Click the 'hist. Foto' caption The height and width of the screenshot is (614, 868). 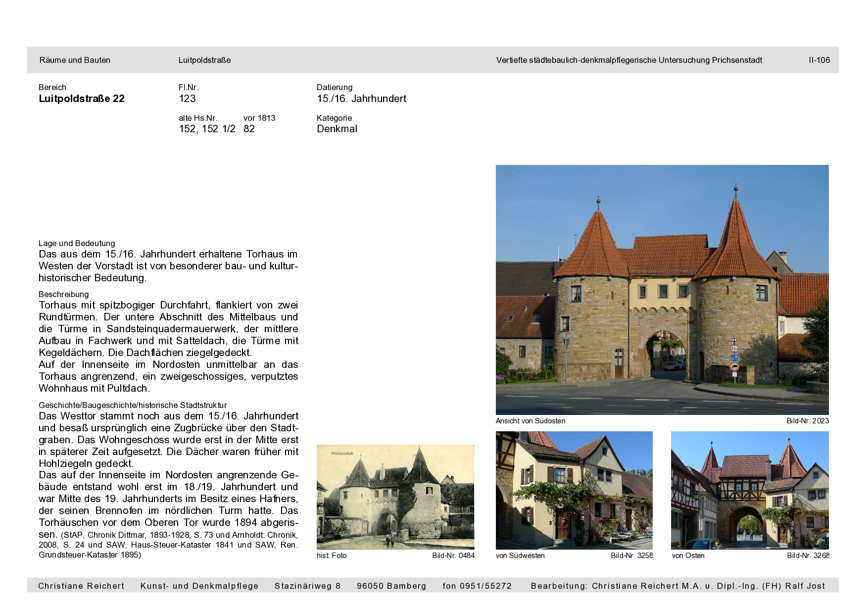331,556
